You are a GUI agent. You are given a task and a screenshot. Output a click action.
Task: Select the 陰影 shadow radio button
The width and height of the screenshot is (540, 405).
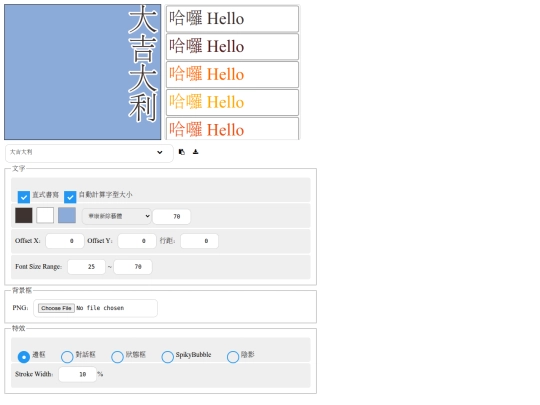[233, 357]
